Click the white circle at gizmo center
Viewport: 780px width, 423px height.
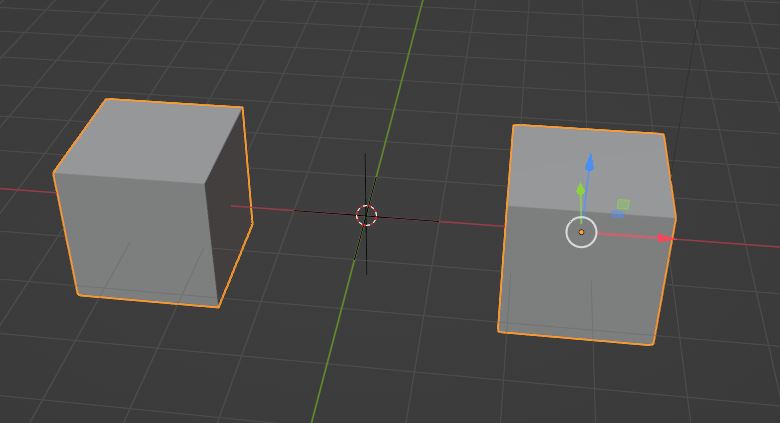(581, 232)
